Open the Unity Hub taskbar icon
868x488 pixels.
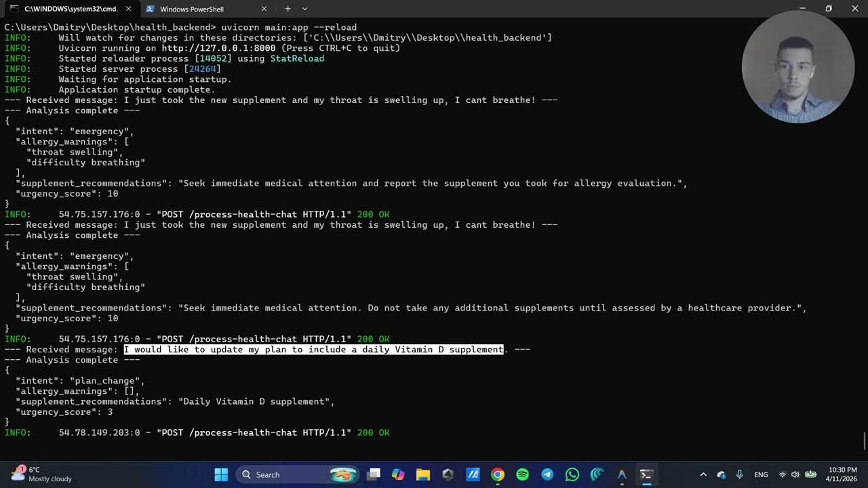pyautogui.click(x=448, y=474)
